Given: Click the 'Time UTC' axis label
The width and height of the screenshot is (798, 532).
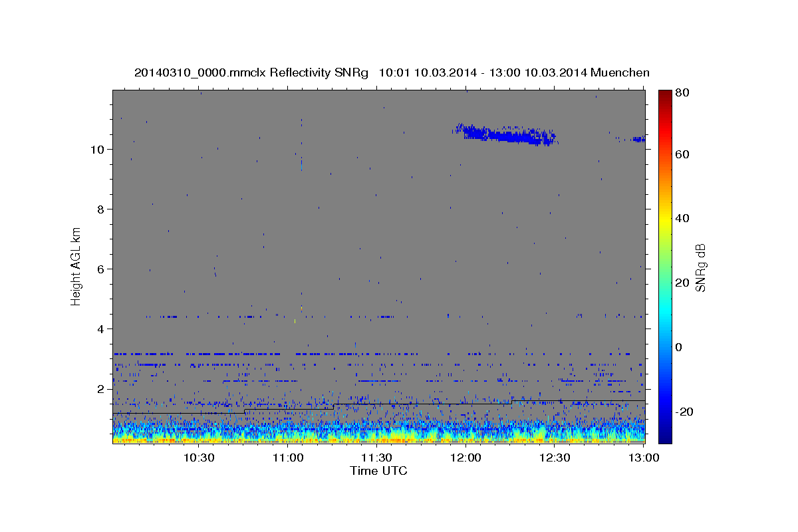Looking at the screenshot, I should point(378,471).
